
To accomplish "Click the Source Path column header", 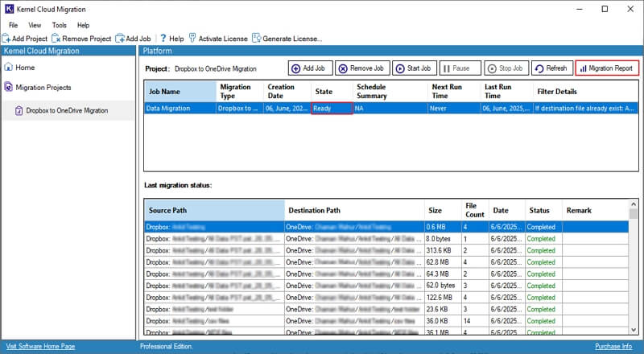I will (214, 210).
